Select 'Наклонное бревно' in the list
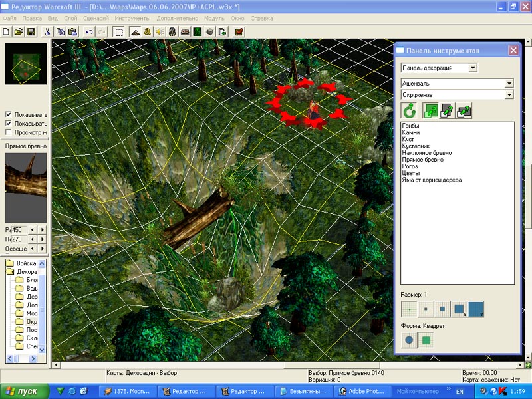The height and width of the screenshot is (399, 532). pos(427,153)
